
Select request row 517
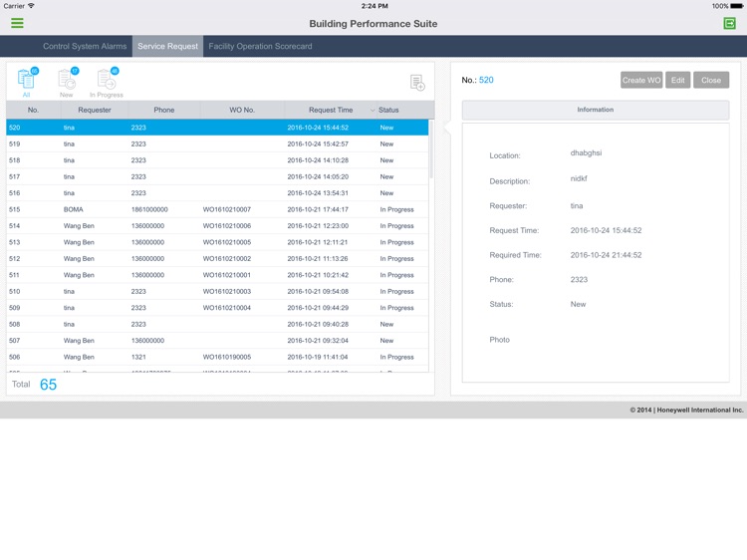pyautogui.click(x=217, y=176)
